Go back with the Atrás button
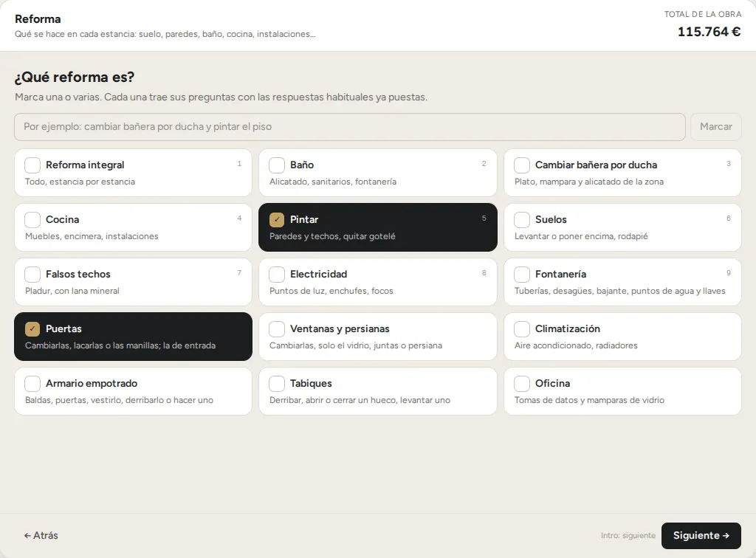Screen dimensions: 756x558 point(41,535)
